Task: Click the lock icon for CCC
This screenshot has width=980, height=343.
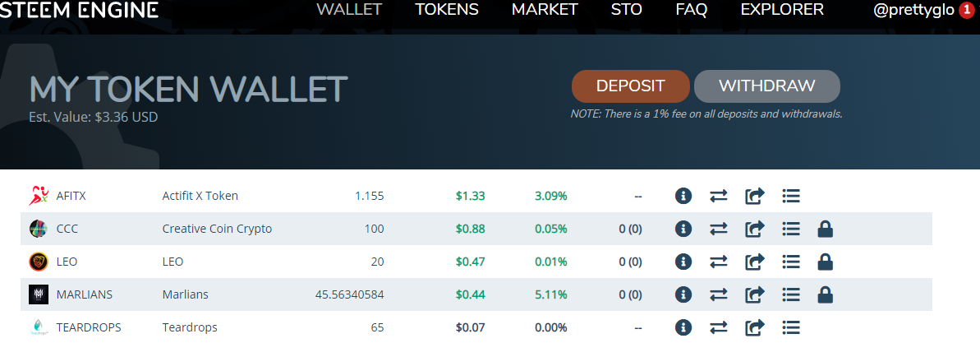Action: click(826, 229)
